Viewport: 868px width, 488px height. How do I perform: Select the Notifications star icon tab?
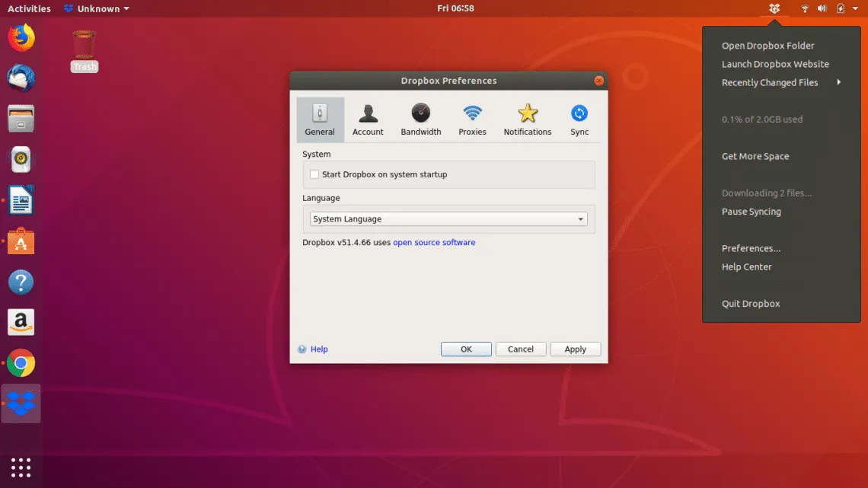point(527,120)
